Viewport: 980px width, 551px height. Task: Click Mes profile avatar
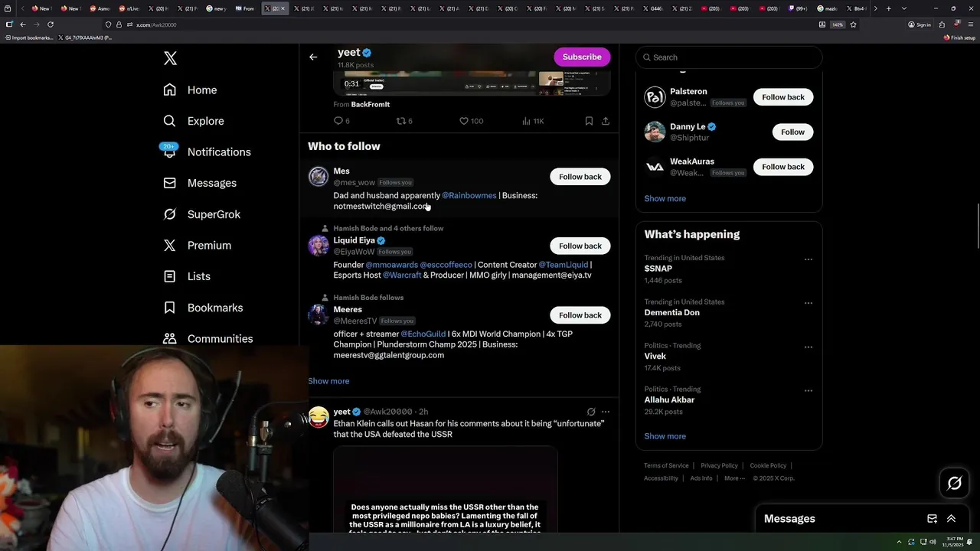point(318,177)
